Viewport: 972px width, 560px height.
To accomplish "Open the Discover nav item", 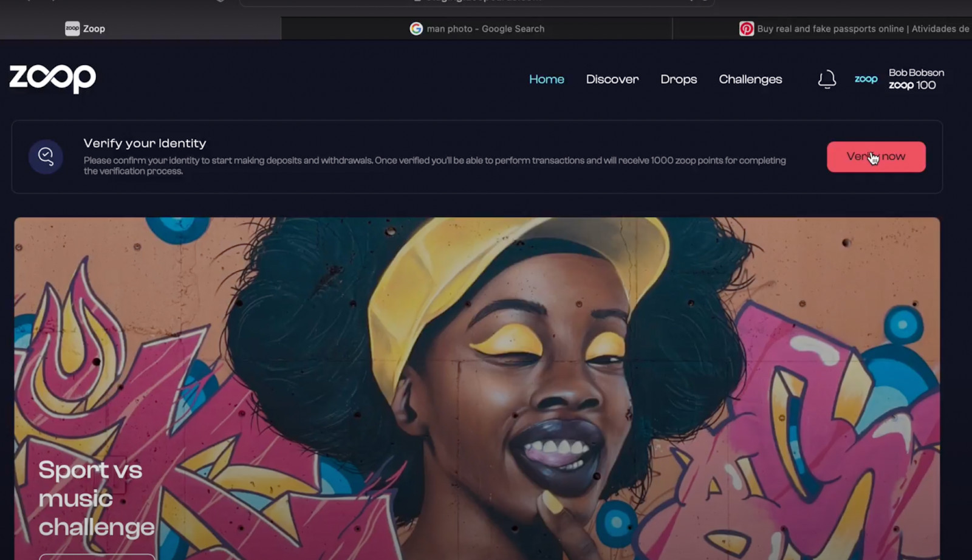I will 612,80.
